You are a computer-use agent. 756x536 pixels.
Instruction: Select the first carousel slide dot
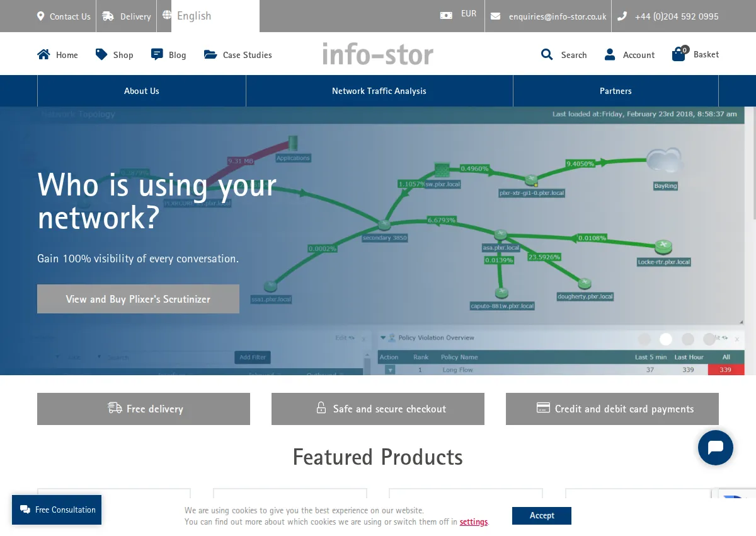coord(644,339)
